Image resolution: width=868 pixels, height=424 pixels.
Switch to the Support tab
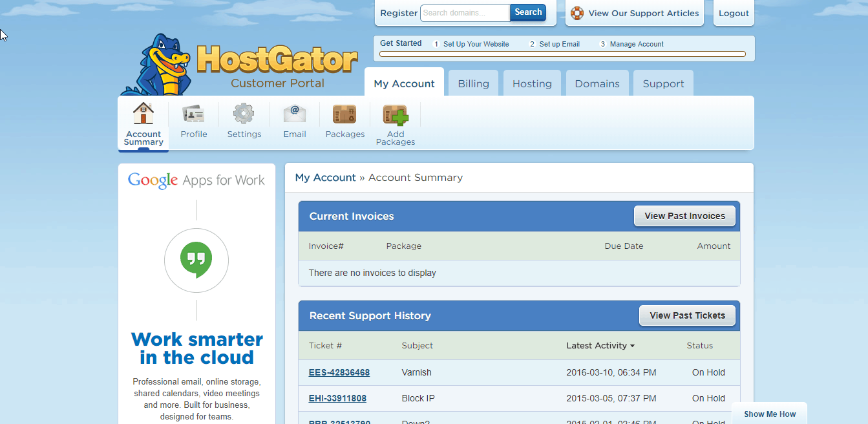[x=663, y=84]
